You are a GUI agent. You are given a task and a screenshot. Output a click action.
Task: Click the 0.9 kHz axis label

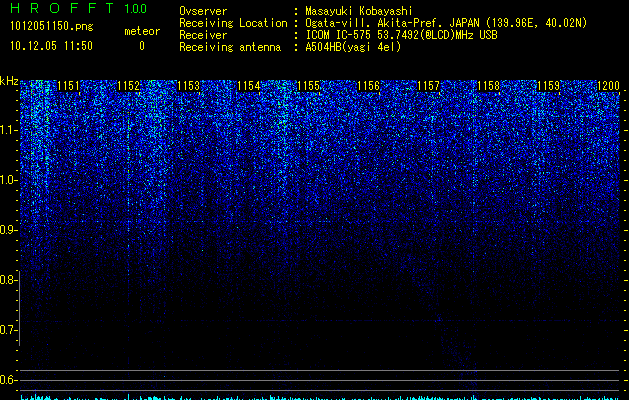pos(9,230)
